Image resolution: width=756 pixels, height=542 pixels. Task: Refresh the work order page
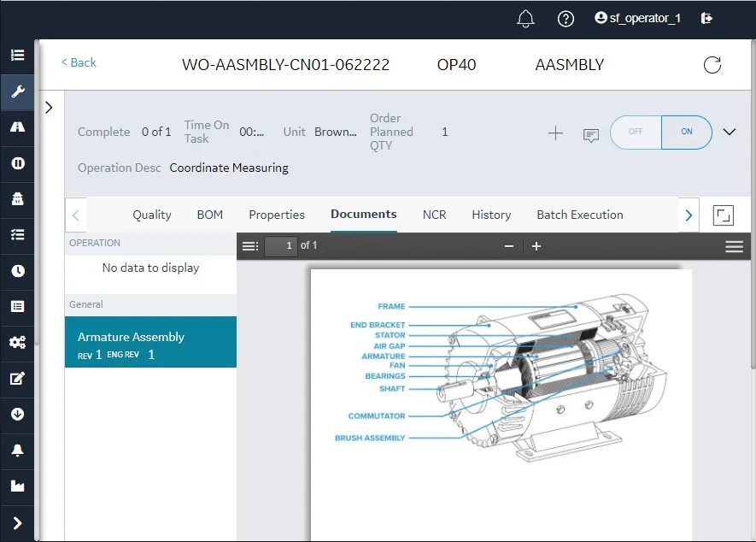tap(712, 65)
